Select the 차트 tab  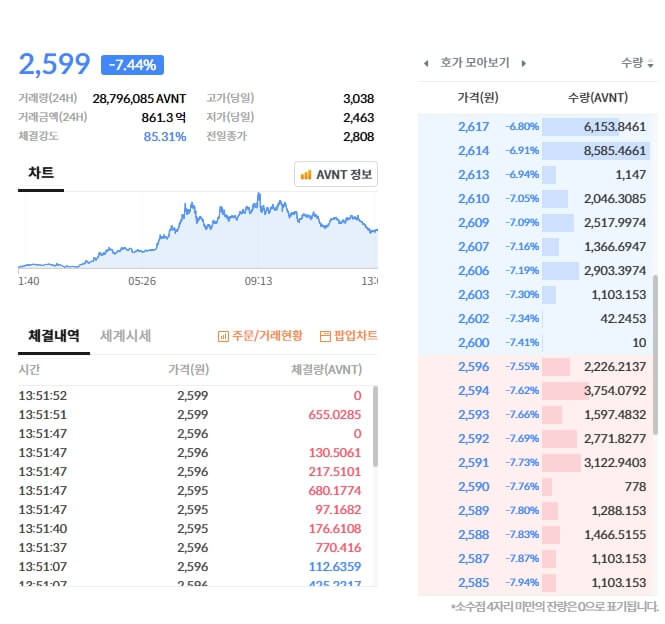click(41, 173)
